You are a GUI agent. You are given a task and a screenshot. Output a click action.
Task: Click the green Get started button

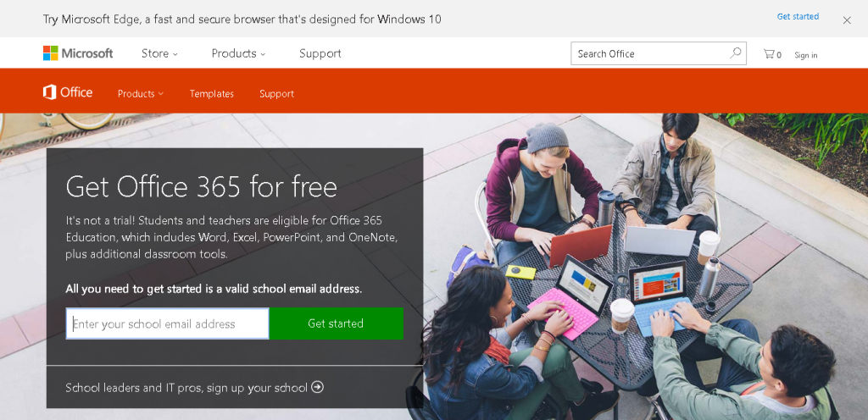tap(336, 323)
